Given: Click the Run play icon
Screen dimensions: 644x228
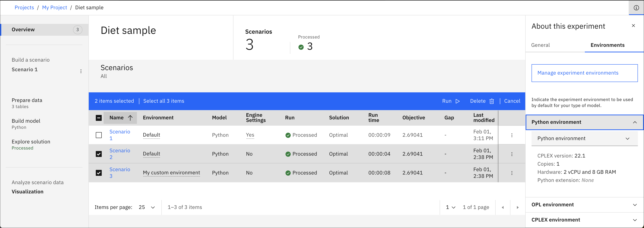Looking at the screenshot, I should click(457, 101).
